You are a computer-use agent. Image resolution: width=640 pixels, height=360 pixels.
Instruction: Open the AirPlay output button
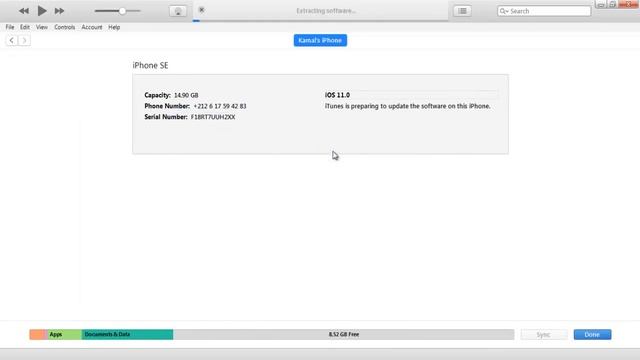(x=178, y=11)
